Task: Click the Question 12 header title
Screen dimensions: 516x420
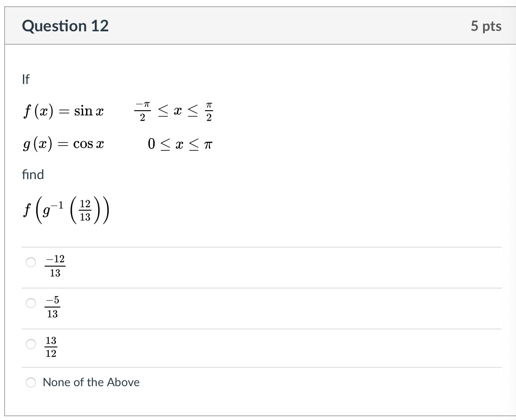Action: [x=65, y=26]
